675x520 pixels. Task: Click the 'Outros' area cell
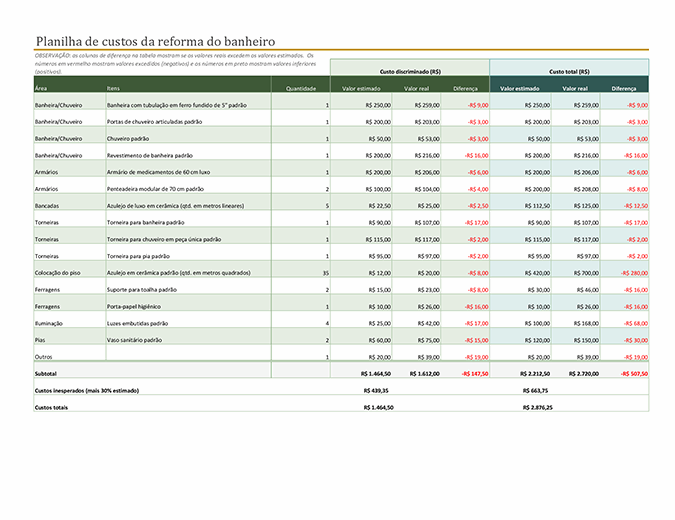[44, 356]
